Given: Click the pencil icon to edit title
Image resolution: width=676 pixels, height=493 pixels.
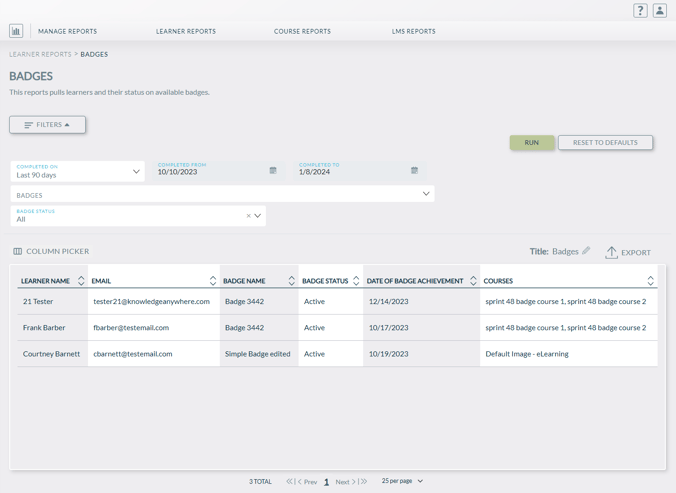Looking at the screenshot, I should tap(586, 251).
